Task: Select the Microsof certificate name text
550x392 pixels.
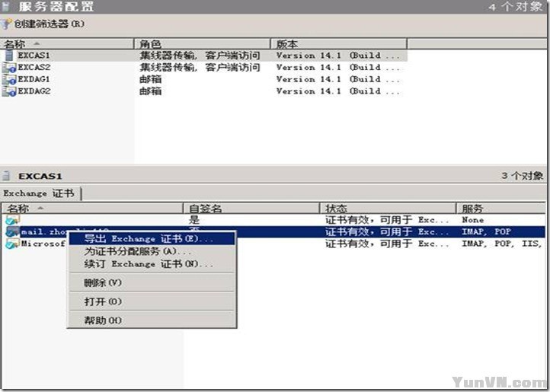Action: [x=43, y=244]
